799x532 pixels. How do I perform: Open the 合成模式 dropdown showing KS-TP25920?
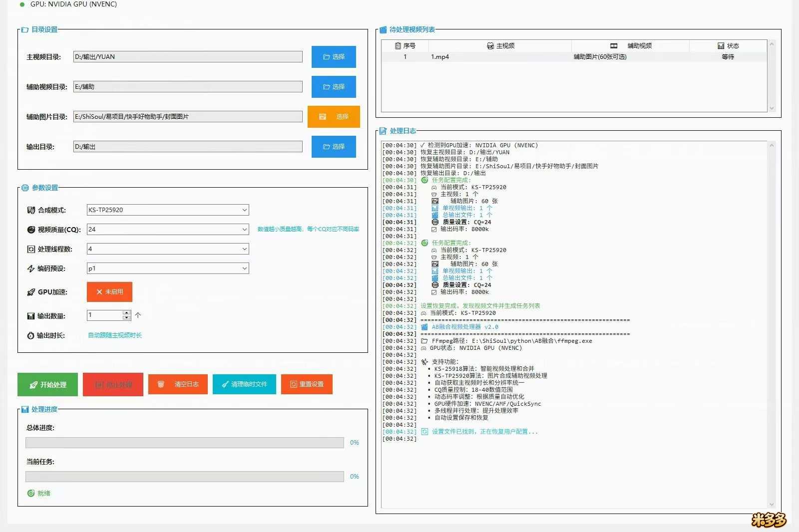pos(168,210)
